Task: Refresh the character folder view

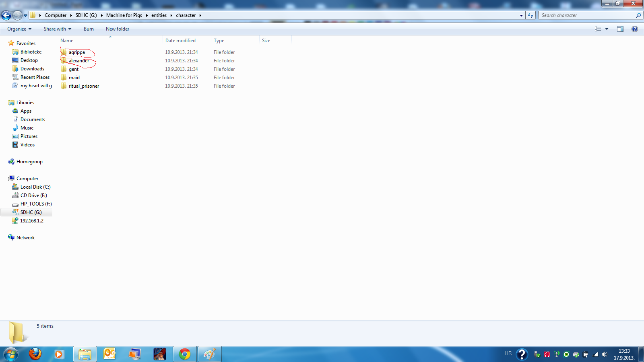Action: [x=530, y=15]
